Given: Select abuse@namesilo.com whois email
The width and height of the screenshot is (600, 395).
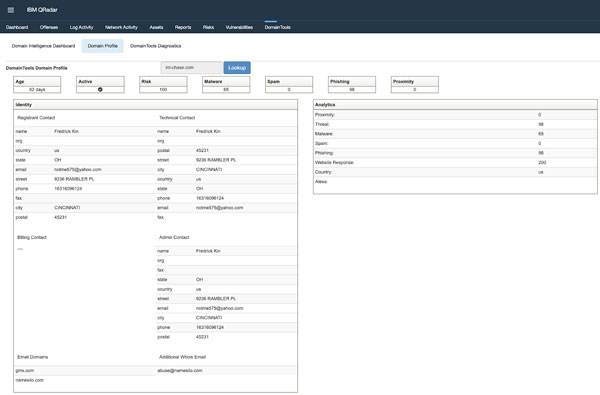Looking at the screenshot, I should click(179, 371).
